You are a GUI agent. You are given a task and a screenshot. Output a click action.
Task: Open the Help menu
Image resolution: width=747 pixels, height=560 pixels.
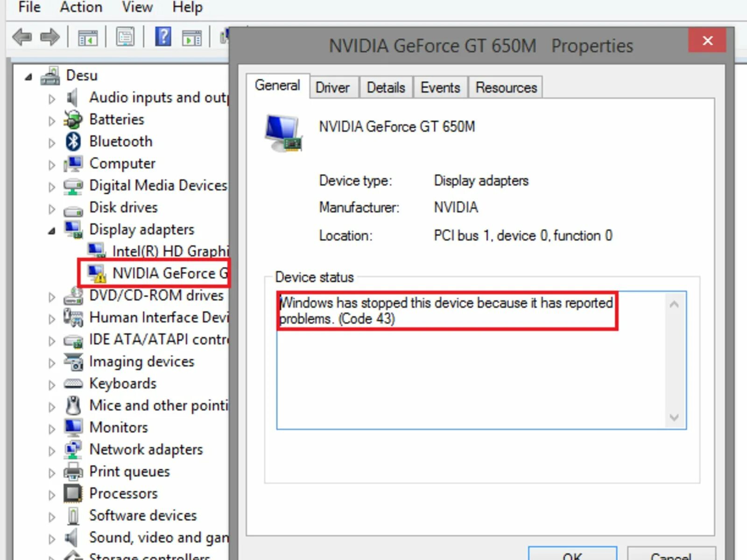[x=187, y=7]
